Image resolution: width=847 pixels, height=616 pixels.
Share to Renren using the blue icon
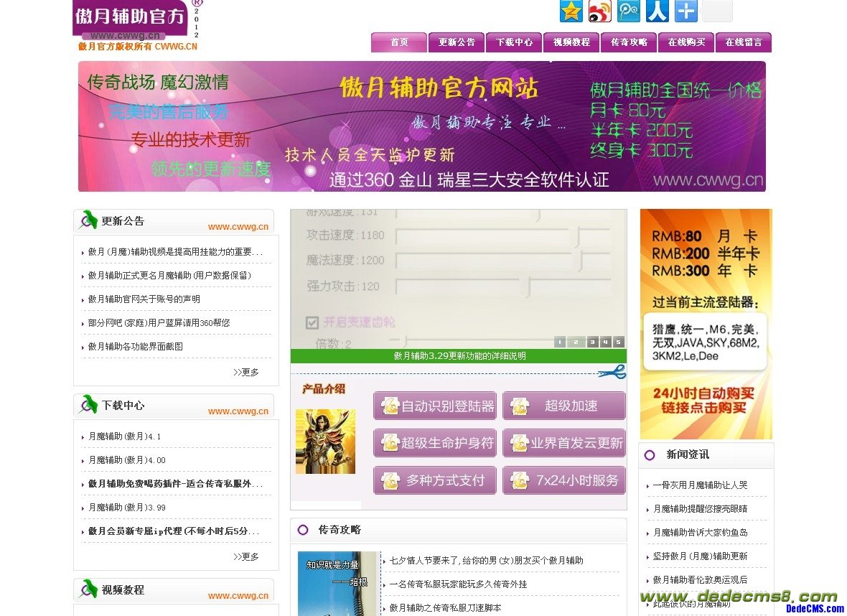click(657, 11)
